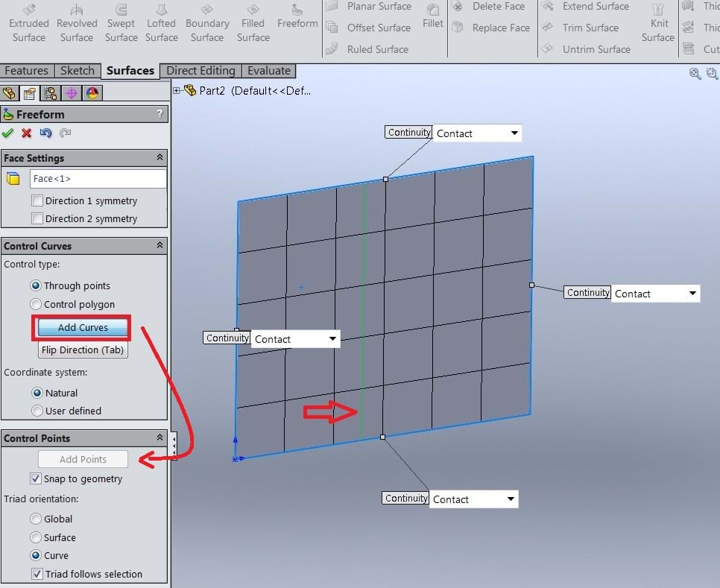720x588 pixels.
Task: Open the right-side Continuity Contact dropdown
Action: (692, 294)
